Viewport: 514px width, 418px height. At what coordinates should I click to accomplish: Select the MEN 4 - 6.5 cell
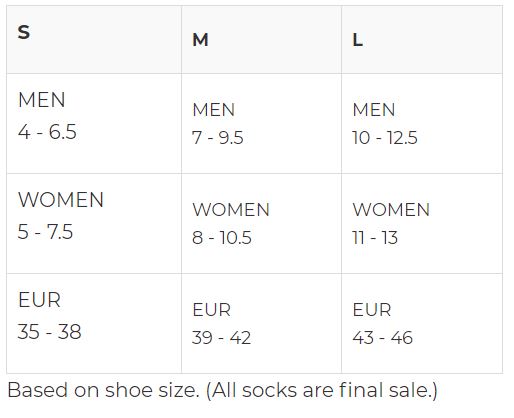pyautogui.click(x=94, y=123)
